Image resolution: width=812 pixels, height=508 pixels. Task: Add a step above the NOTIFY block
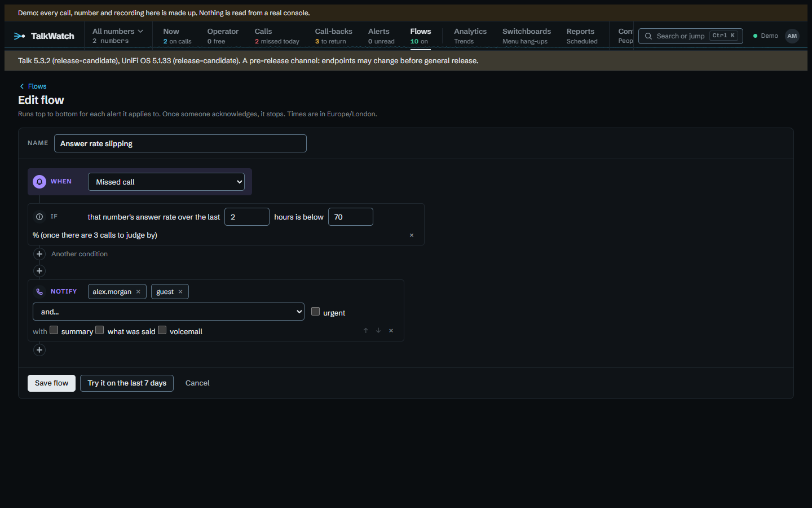point(39,271)
